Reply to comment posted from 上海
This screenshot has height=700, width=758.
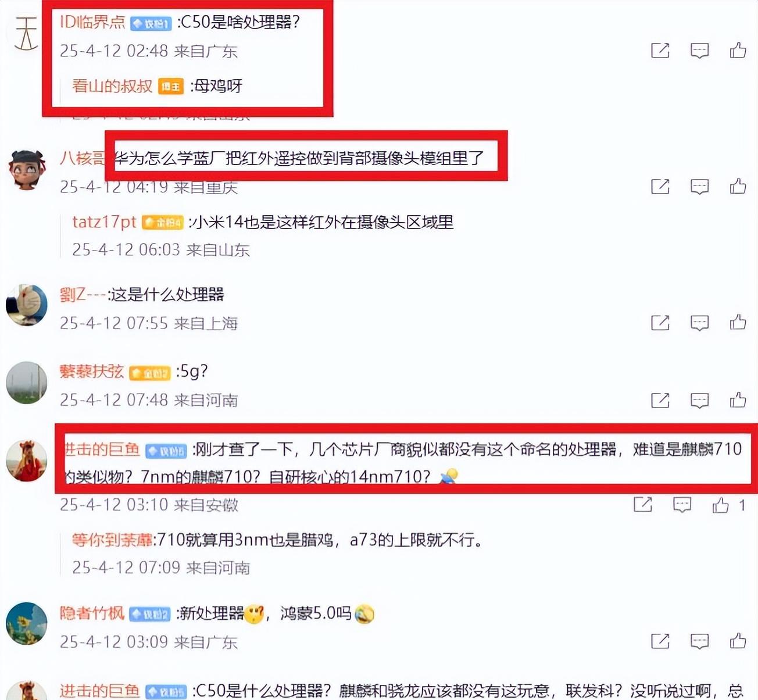click(x=699, y=323)
